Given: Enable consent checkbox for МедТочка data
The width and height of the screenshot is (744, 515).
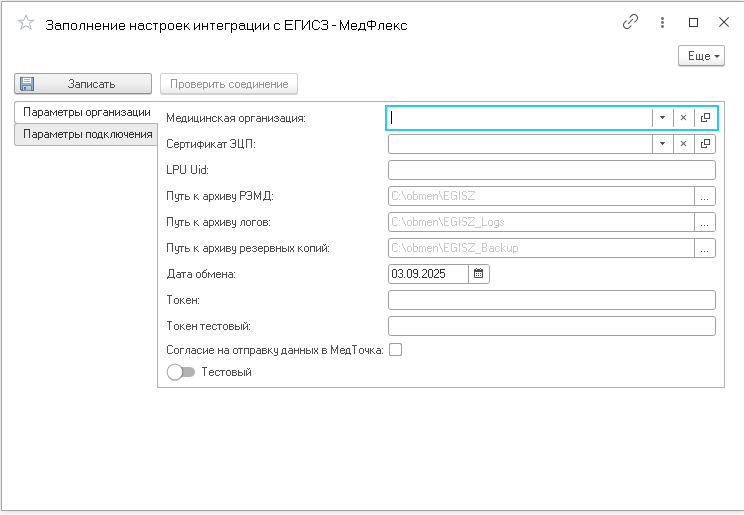Looking at the screenshot, I should coord(395,350).
